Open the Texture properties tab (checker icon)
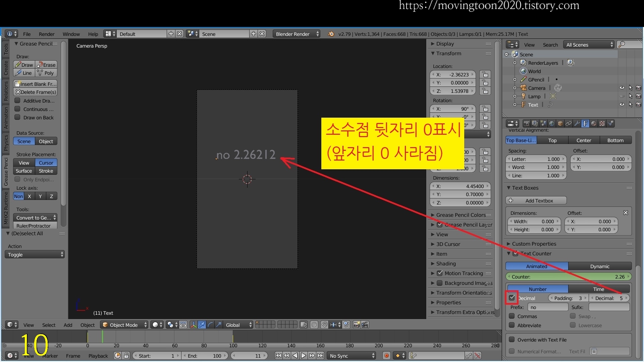The image size is (644, 362). point(602,124)
